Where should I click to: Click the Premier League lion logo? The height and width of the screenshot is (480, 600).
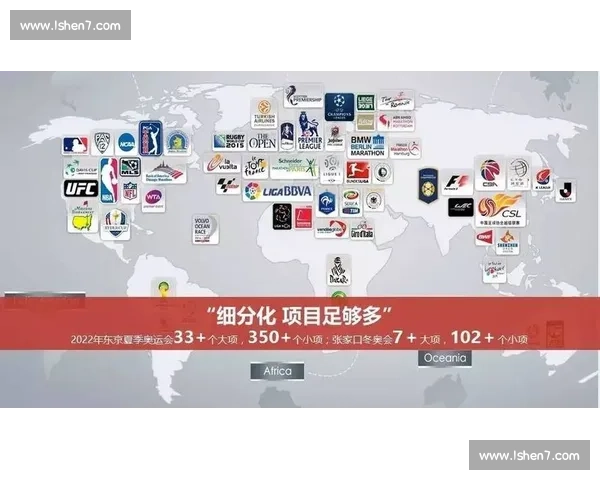(x=310, y=132)
